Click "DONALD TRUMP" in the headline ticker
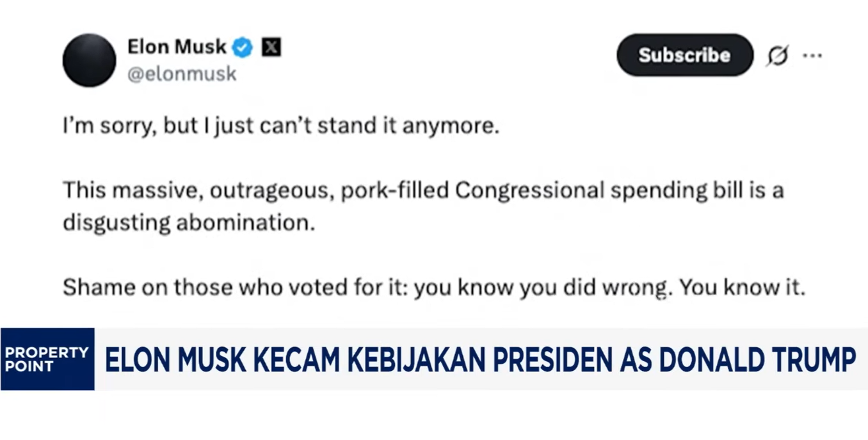The image size is (868, 440). pos(758,359)
